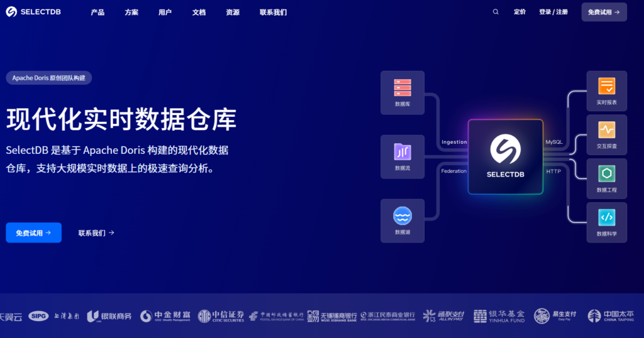
Task: Open the 实时报表 real-time report icon
Action: 606,87
